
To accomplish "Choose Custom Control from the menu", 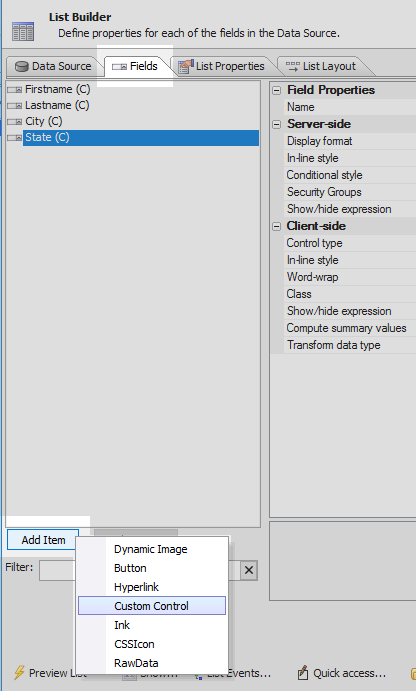I will [152, 606].
